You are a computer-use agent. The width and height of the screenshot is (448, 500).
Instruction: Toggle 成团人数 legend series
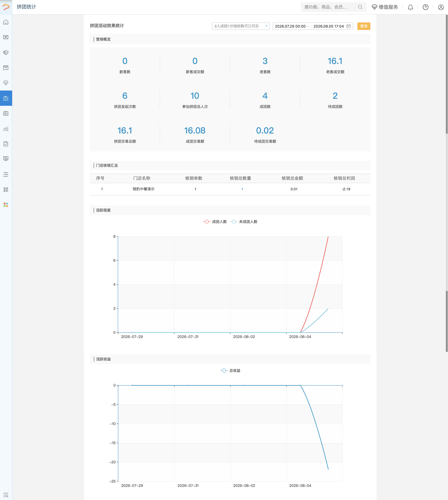[215, 222]
